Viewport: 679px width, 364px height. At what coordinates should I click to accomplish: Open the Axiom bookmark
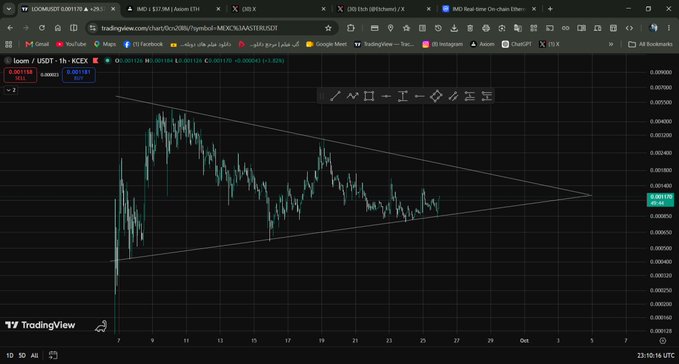(x=482, y=44)
